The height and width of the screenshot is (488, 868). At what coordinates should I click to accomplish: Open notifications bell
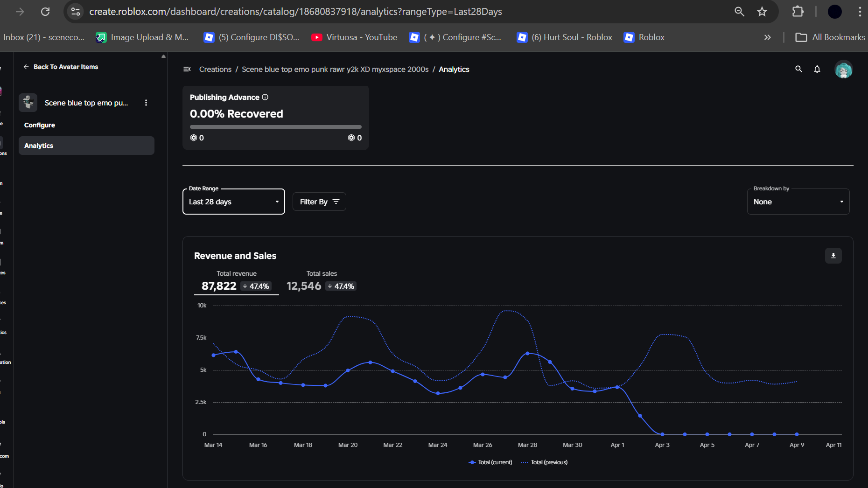[x=817, y=69]
